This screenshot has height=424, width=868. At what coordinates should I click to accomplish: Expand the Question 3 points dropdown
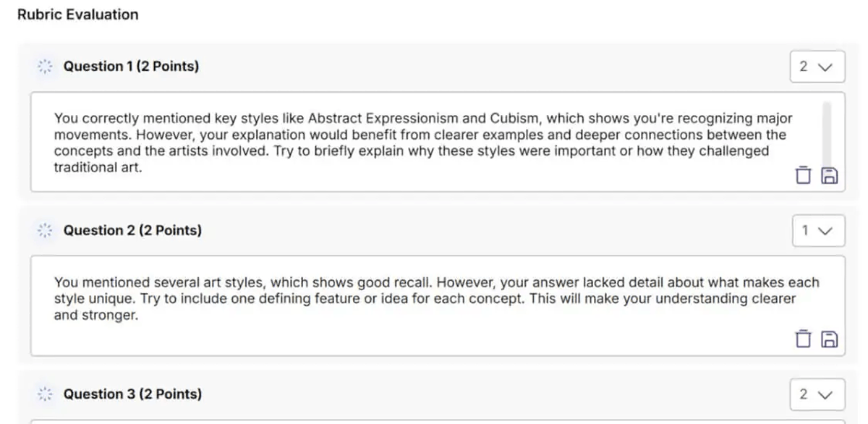(x=817, y=394)
